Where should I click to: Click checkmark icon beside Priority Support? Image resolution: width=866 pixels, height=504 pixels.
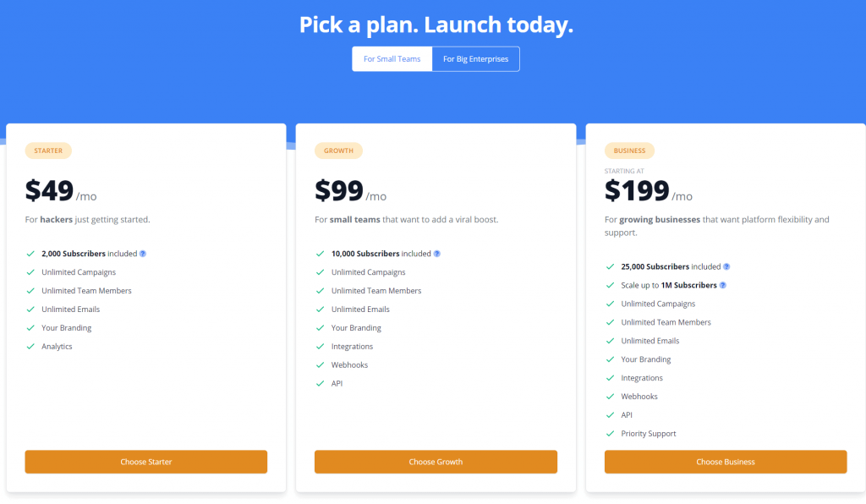pyautogui.click(x=611, y=434)
